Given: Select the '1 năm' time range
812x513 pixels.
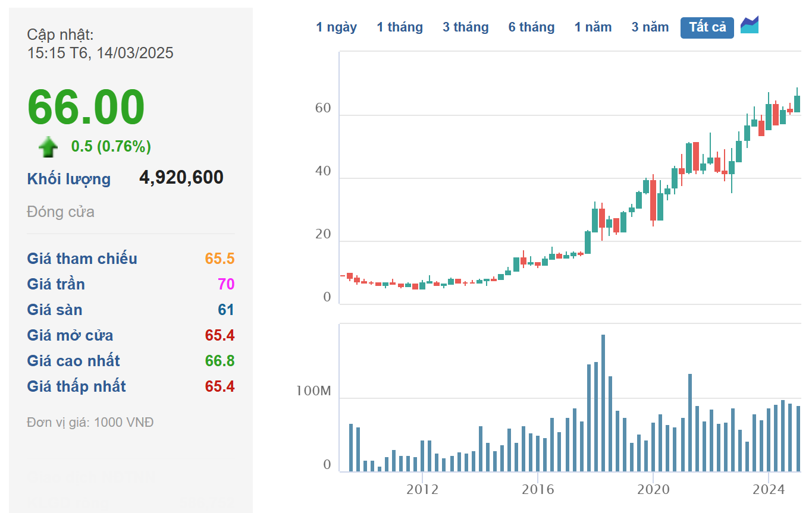Looking at the screenshot, I should click(x=593, y=27).
